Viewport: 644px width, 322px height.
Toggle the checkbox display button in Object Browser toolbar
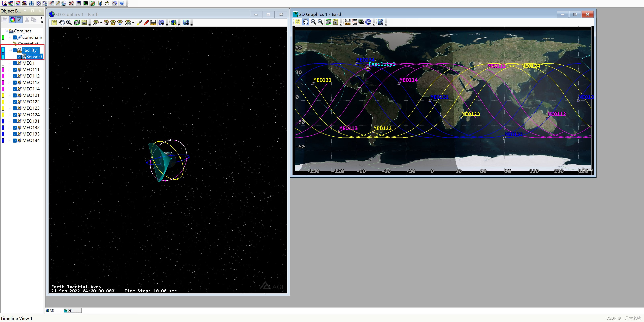click(19, 20)
